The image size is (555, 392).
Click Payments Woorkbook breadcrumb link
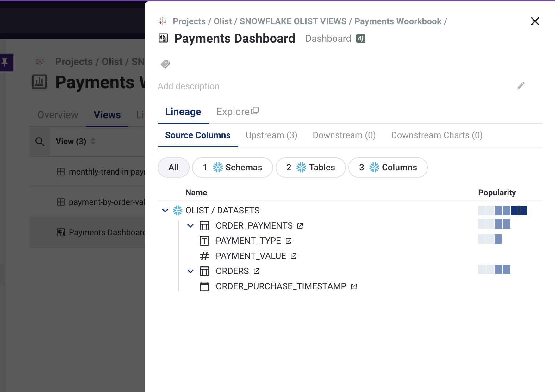[x=398, y=21]
